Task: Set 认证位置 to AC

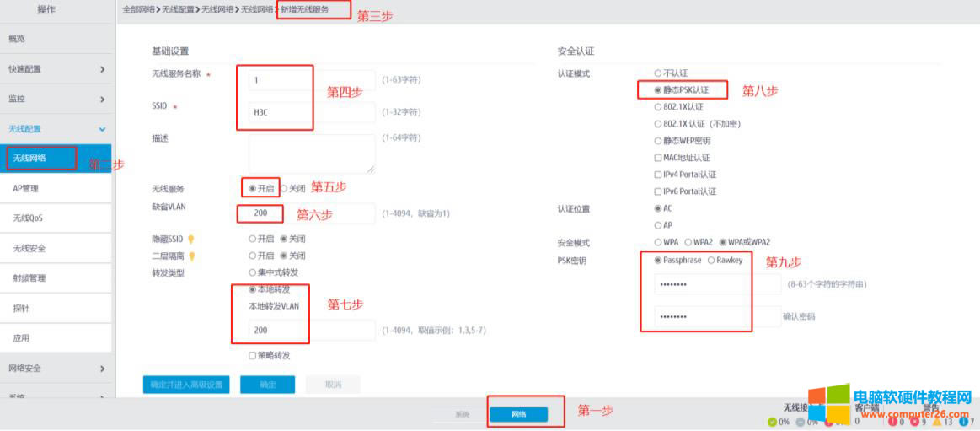Action: tap(657, 208)
